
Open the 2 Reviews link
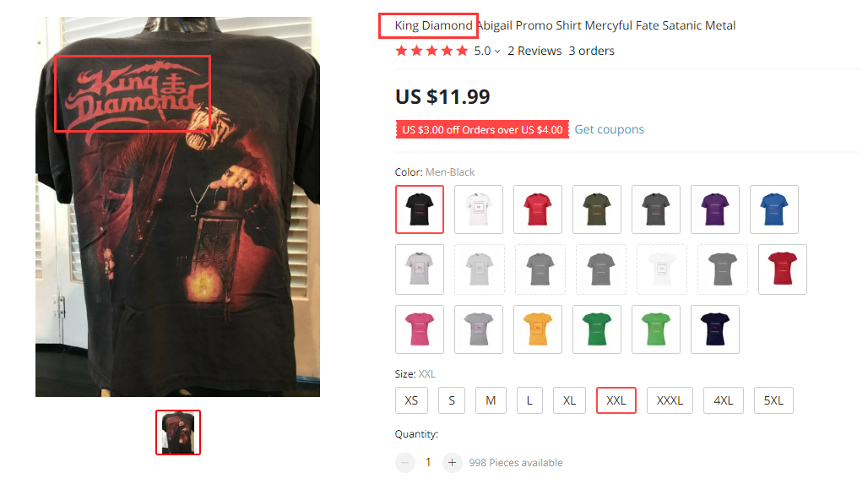(534, 51)
